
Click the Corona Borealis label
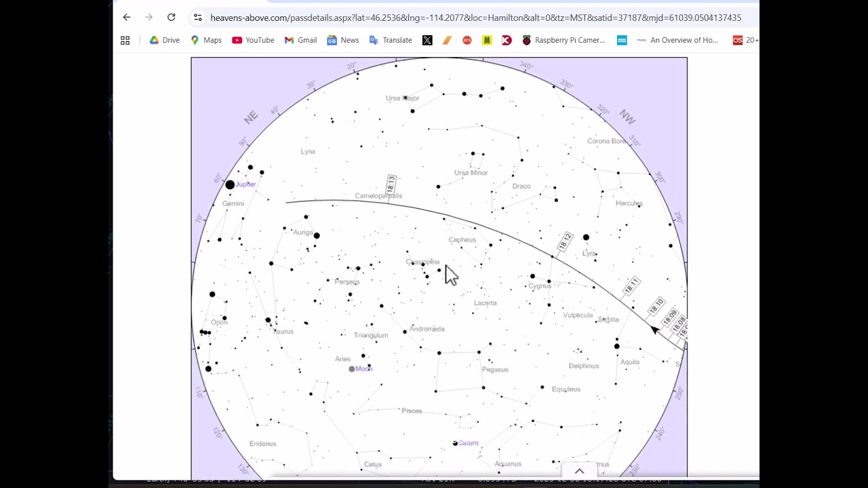coord(606,142)
